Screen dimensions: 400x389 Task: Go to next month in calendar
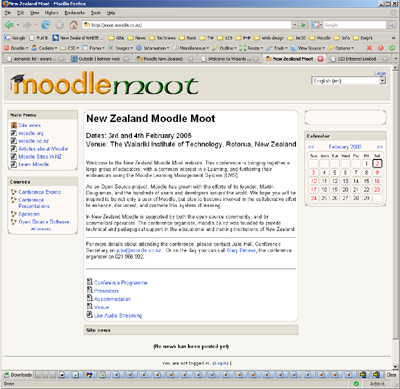click(379, 147)
